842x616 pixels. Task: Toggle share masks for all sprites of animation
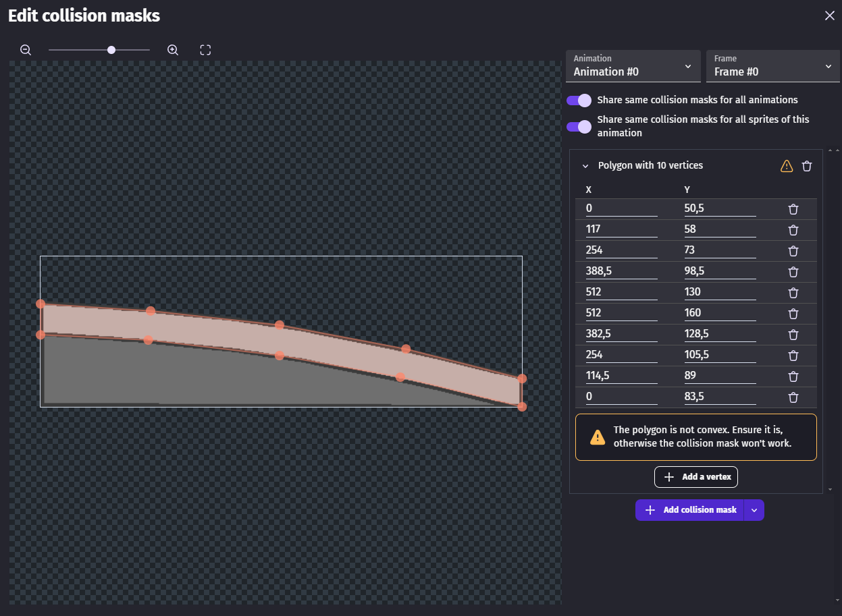click(579, 126)
